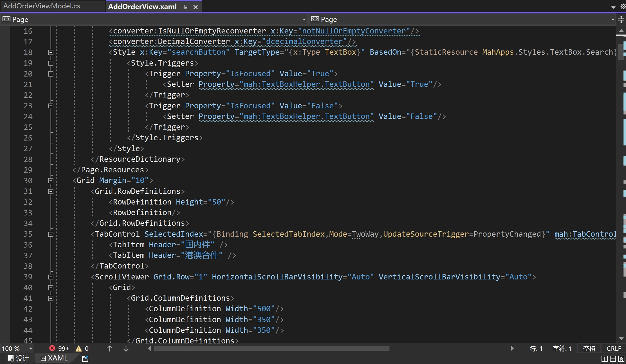Image resolution: width=626 pixels, height=364 pixels.
Task: Pin the AddOrderView.xaml tab
Action: (185, 7)
